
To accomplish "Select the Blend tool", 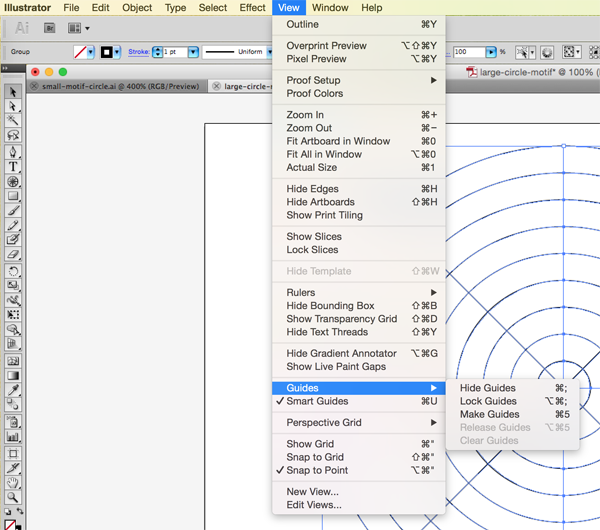I will [13, 404].
